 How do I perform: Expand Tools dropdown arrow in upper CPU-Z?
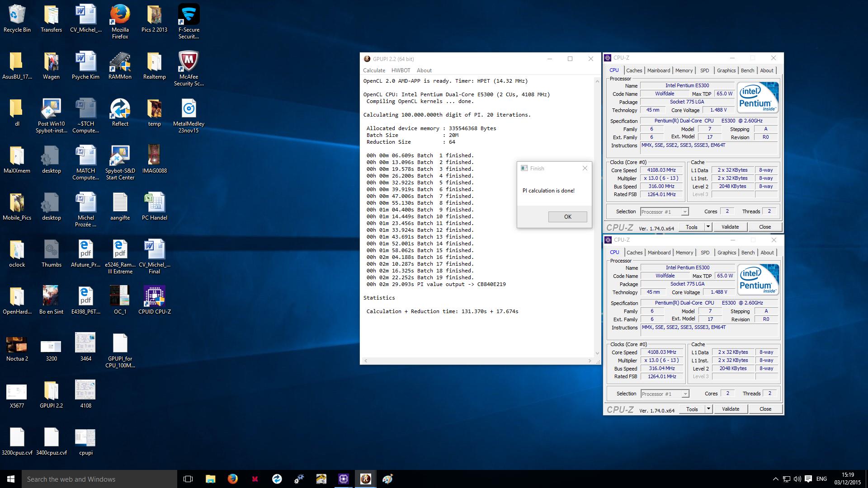[708, 227]
